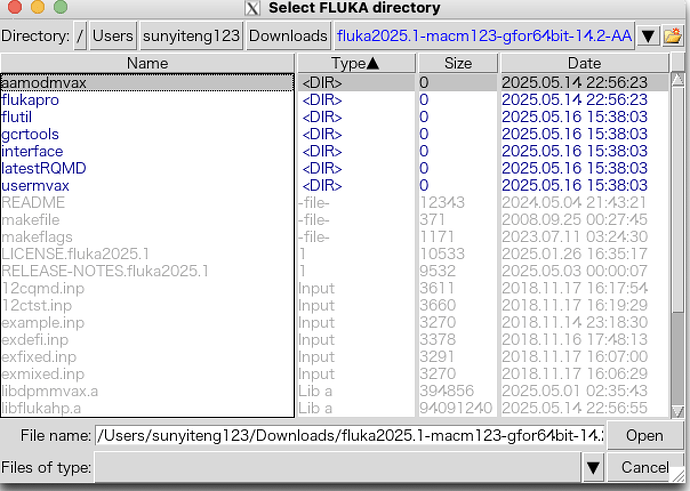
Task: Select the flutil directory
Action: click(17, 117)
